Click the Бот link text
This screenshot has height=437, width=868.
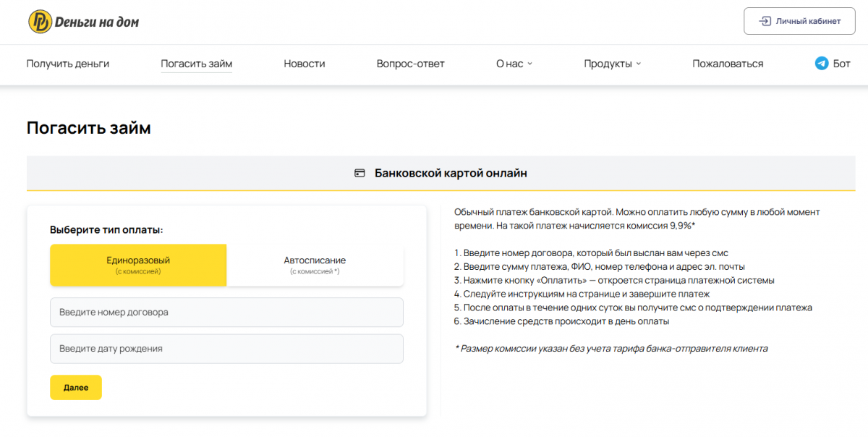tap(841, 64)
